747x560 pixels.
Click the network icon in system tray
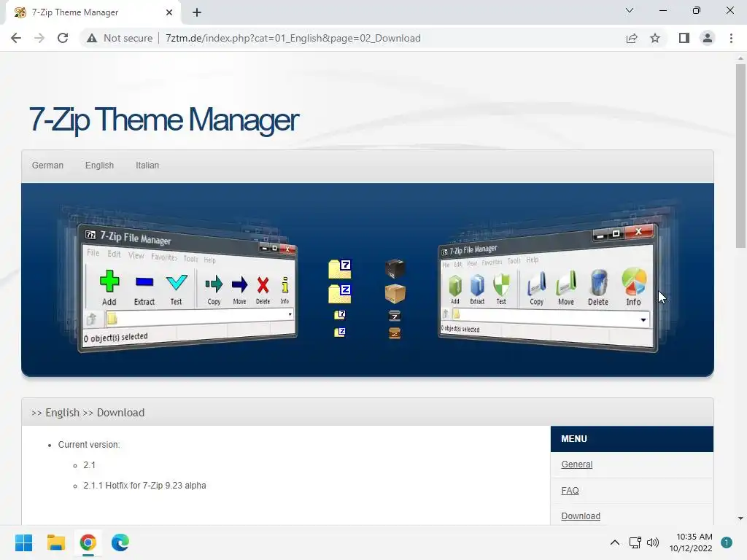pos(635,542)
